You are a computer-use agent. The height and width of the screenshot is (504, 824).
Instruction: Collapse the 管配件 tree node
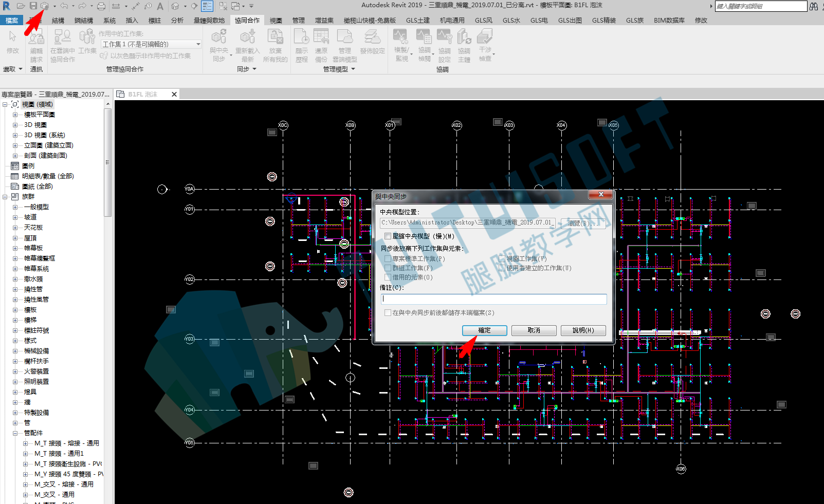(15, 433)
